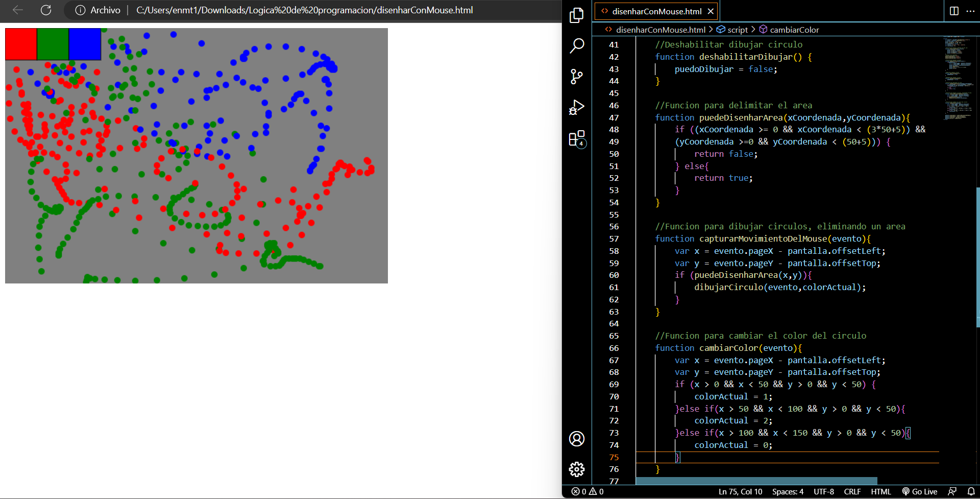The height and width of the screenshot is (499, 980).
Task: Click 'Archivo' label in address bar
Action: pos(105,10)
